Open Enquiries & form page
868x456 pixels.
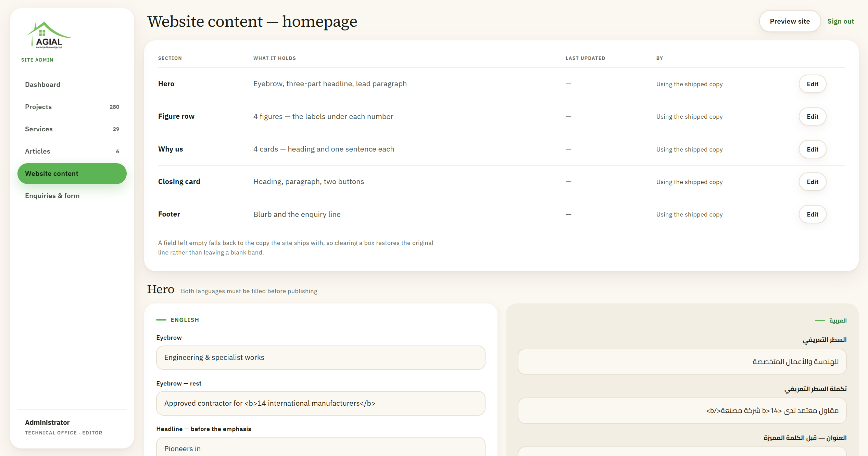[x=72, y=196]
